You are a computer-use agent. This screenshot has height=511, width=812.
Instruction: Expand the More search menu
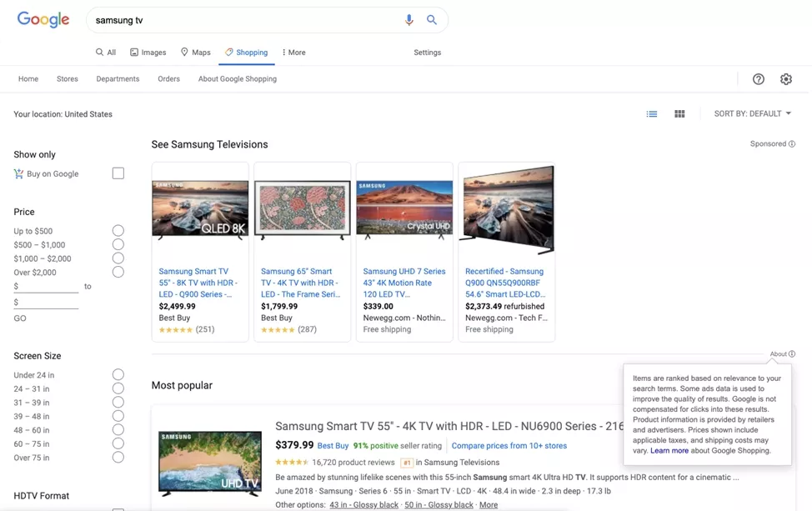point(293,53)
